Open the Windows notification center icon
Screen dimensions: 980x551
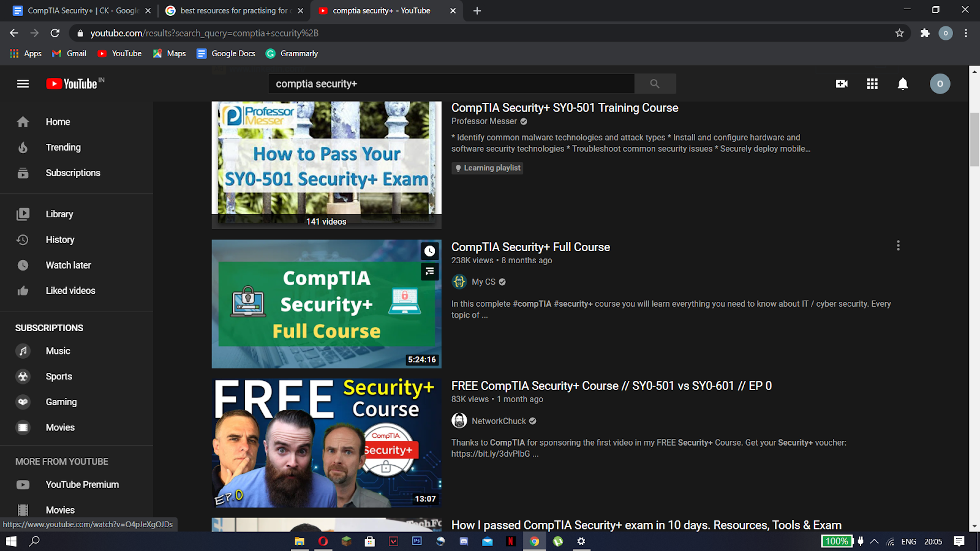pos(959,541)
